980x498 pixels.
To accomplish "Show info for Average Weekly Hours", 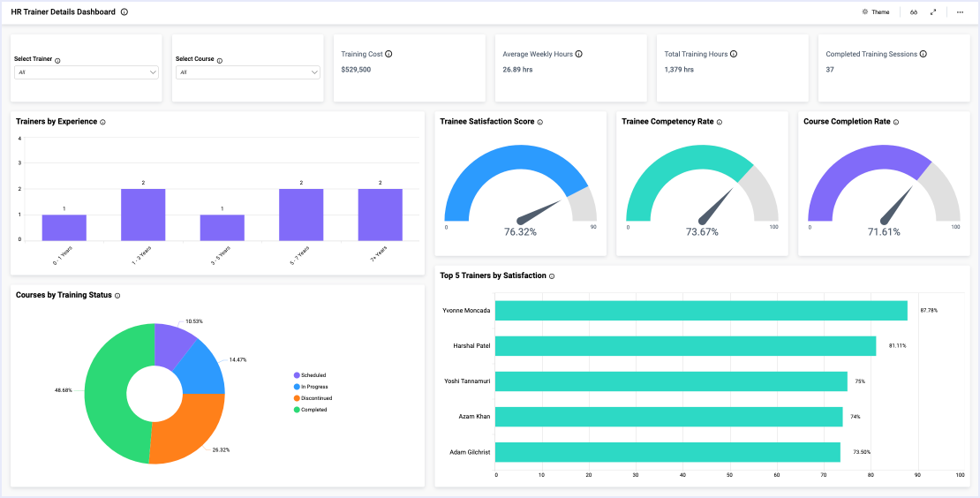I will (x=578, y=54).
